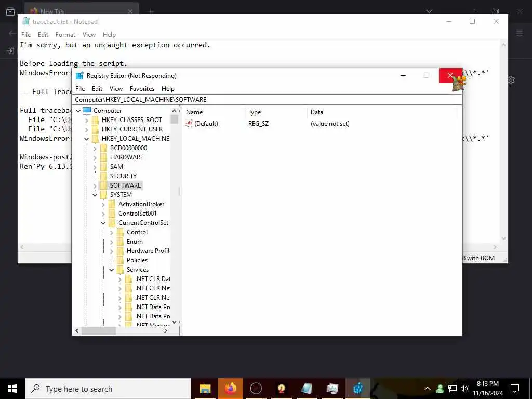Click the SYSTEM folder icon
Viewport: 532px width, 399px height.
(103, 195)
